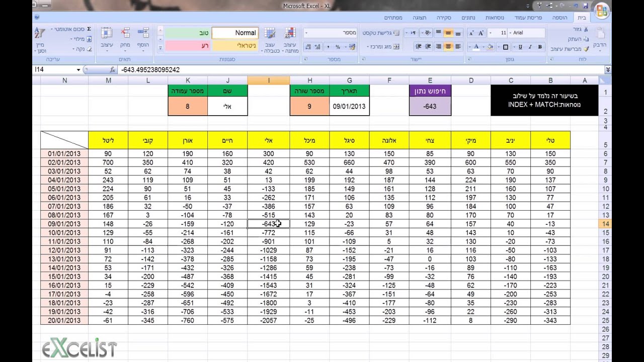Select the name cell אלי under שם
This screenshot has width=644, height=362.
[x=227, y=106]
